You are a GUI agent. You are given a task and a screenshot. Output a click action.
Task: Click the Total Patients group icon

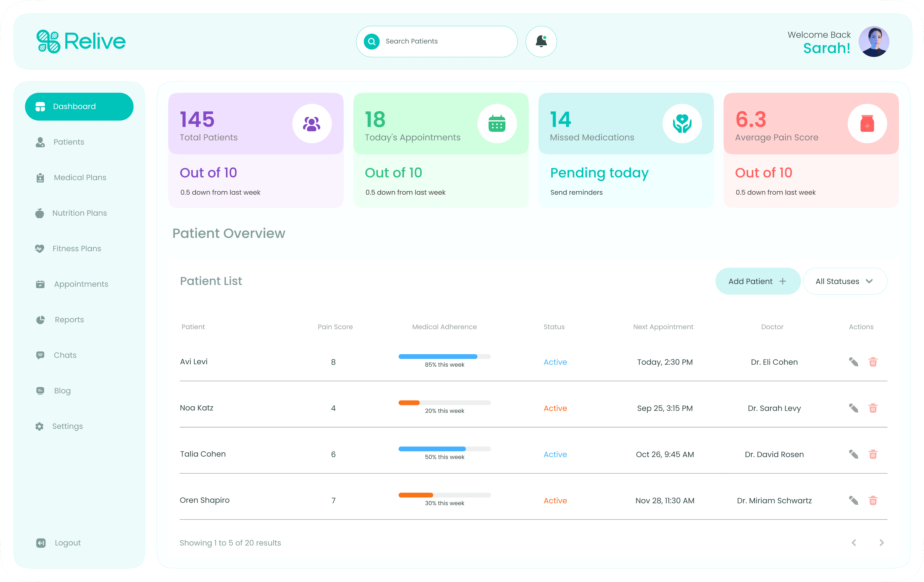point(312,124)
